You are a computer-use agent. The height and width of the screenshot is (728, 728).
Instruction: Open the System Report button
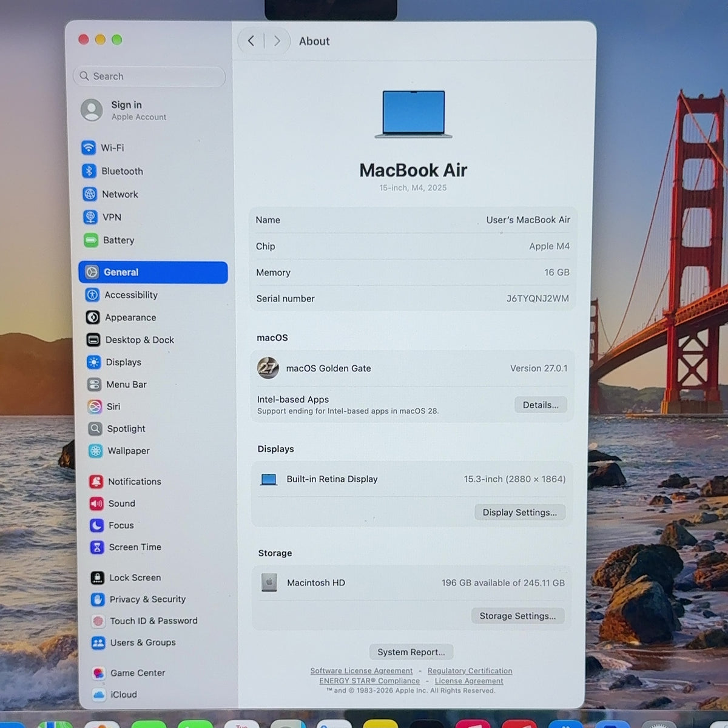pos(411,652)
